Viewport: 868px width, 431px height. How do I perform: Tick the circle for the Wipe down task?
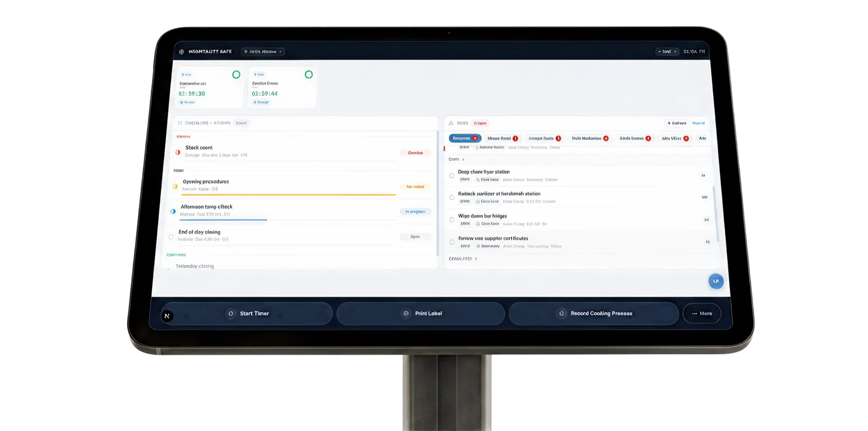coord(452,220)
